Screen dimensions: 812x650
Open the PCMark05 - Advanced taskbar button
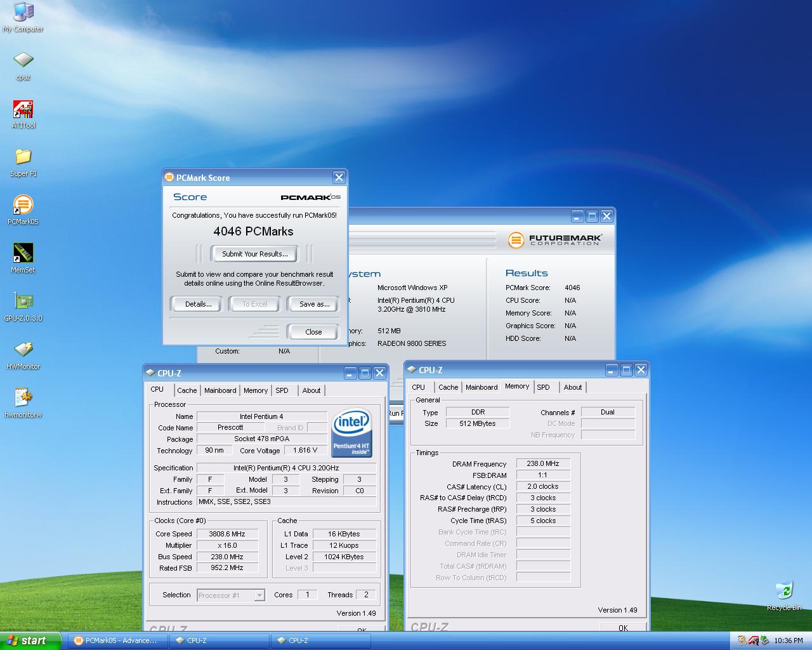coord(117,640)
